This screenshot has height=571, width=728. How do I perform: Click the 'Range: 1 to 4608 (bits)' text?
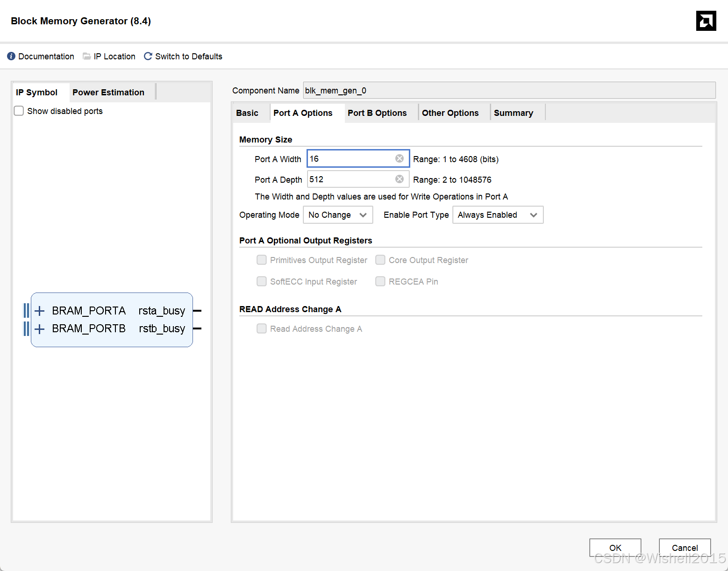coord(456,159)
